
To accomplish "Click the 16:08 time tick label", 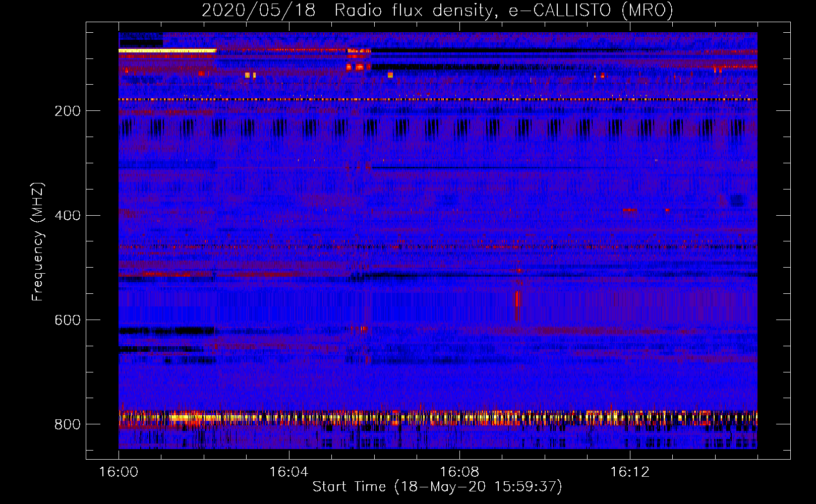I will [459, 472].
